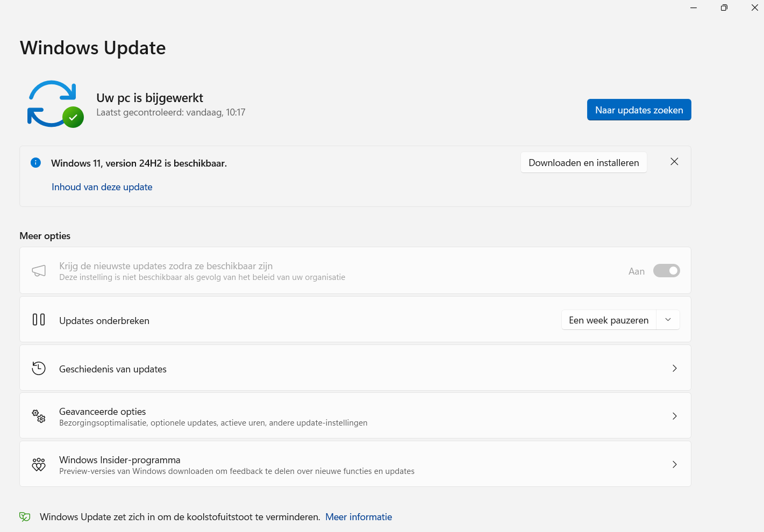Select the pause icon next to Updates onderbreken
Viewport: 764px width, 532px height.
[x=39, y=319]
